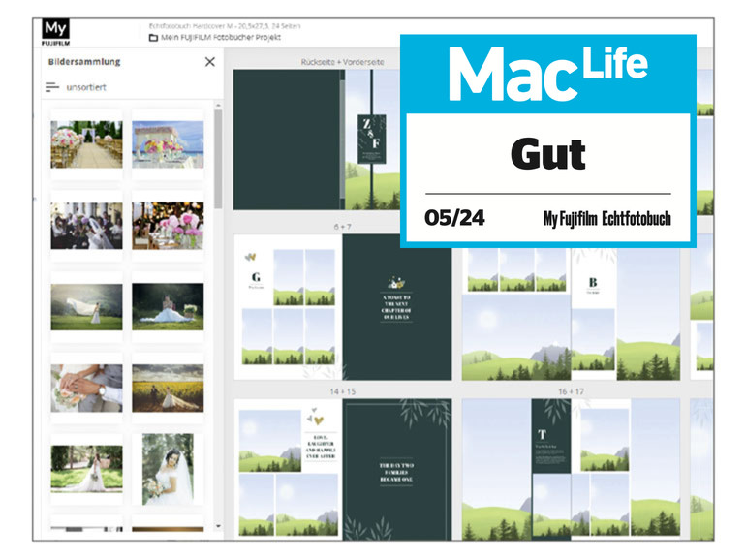
Task: Select the Mein FUJIFILM Fotobücher Projekt title
Action: coord(221,37)
